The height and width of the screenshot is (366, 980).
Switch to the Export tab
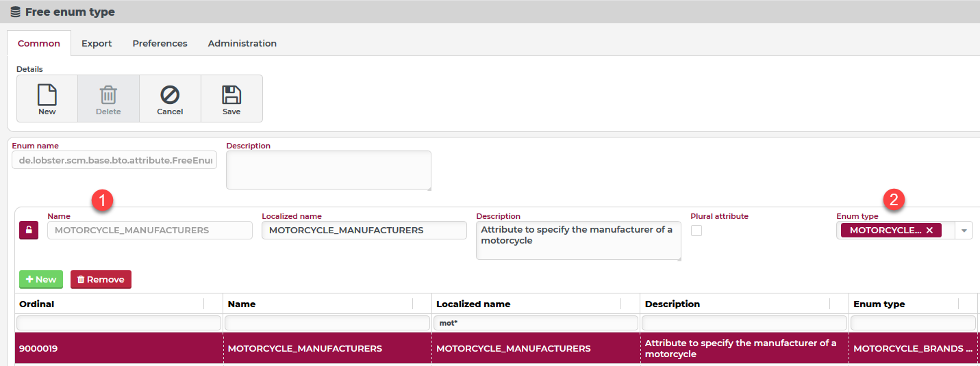click(97, 43)
